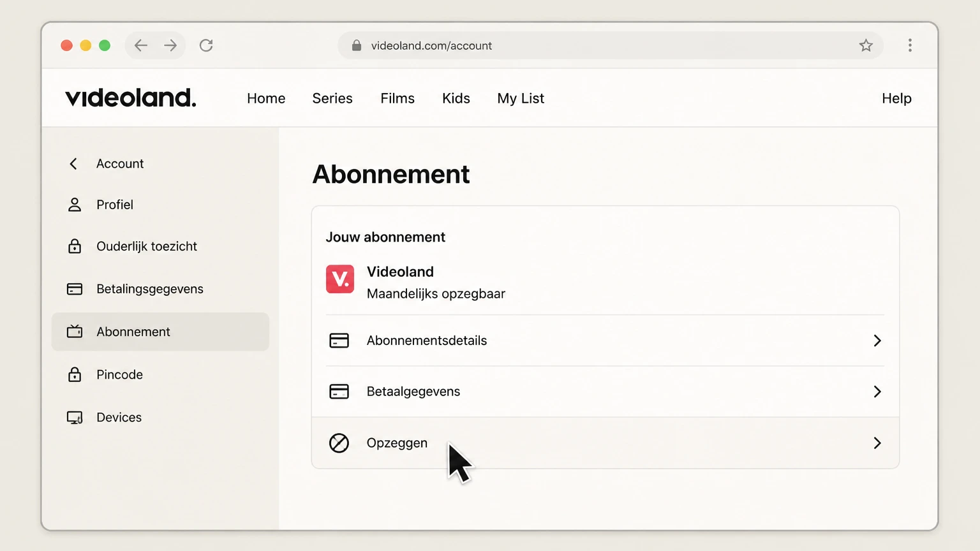980x551 pixels.
Task: Open the Help page
Action: pos(896,98)
